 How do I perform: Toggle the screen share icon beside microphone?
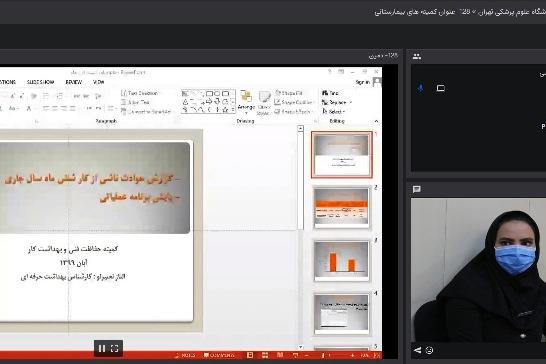pyautogui.click(x=440, y=88)
